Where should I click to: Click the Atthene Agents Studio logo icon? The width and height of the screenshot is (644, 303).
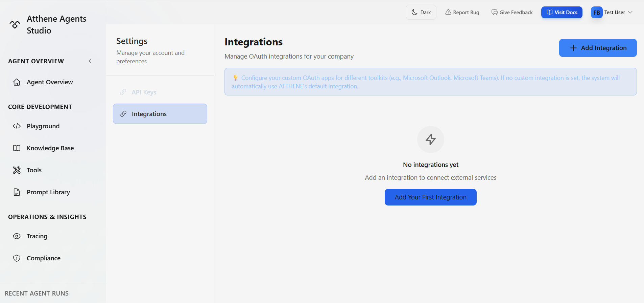[15, 24]
